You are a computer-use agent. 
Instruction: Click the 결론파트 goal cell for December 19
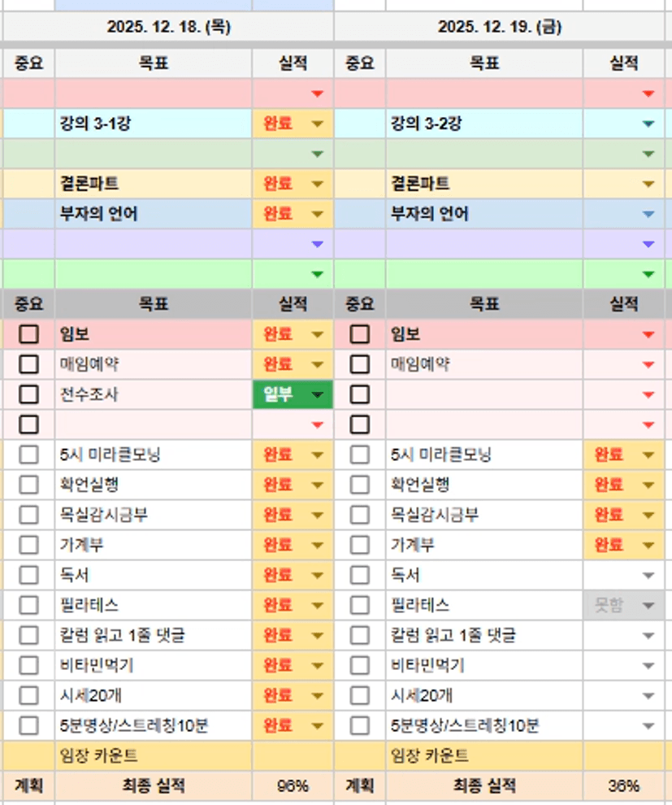484,184
